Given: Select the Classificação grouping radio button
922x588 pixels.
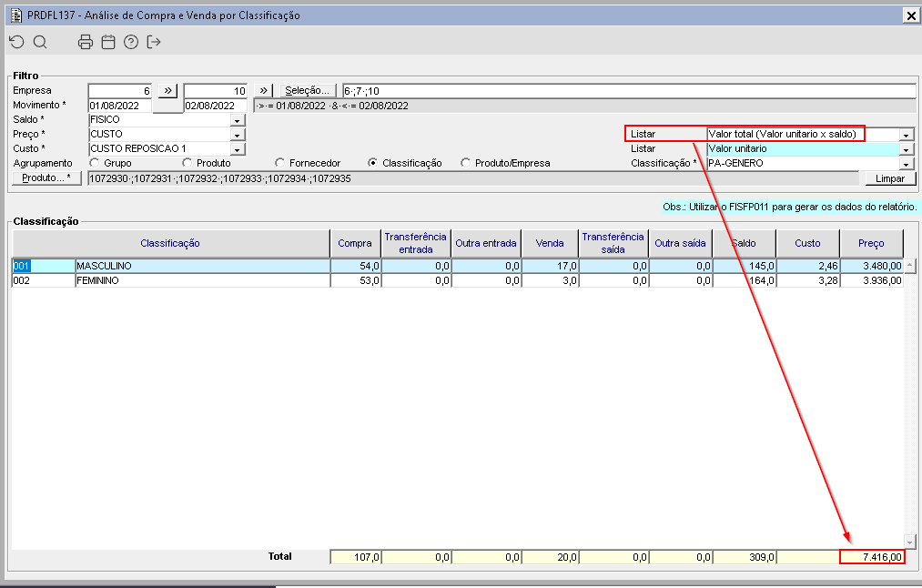Looking at the screenshot, I should [372, 163].
